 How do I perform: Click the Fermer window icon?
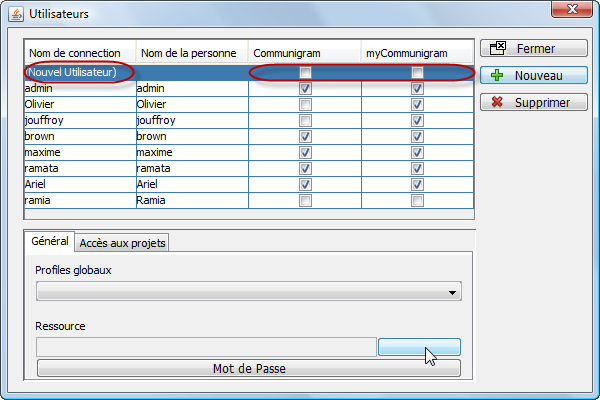coord(498,48)
